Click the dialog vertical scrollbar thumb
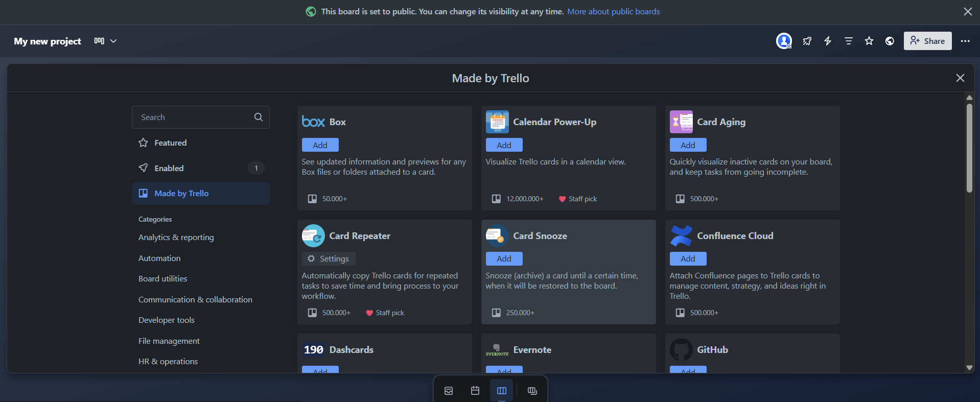Screen dimensions: 980x402 [x=969, y=148]
